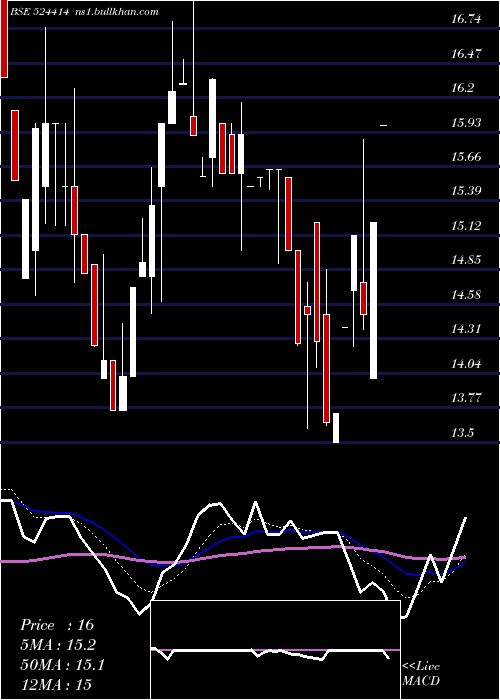Click the 14.85 price axis label

click(x=466, y=260)
